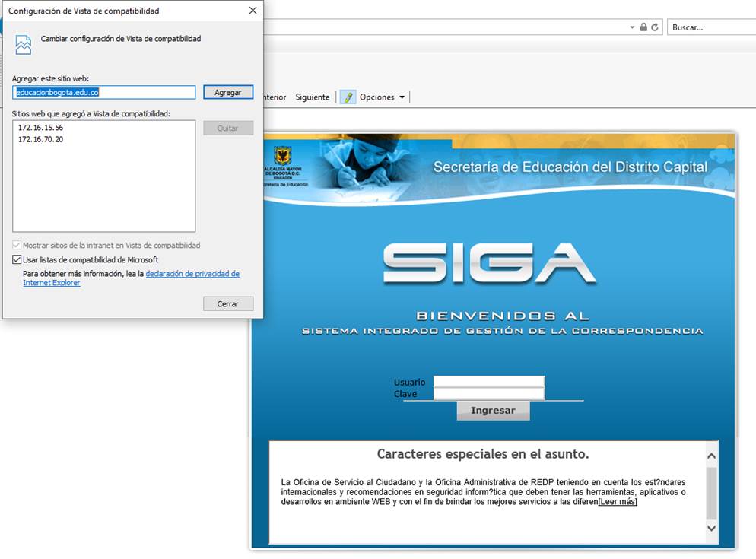The height and width of the screenshot is (559, 756).
Task: Toggle 'Usar listas de compatibilidad de Microsoft'
Action: pyautogui.click(x=17, y=259)
